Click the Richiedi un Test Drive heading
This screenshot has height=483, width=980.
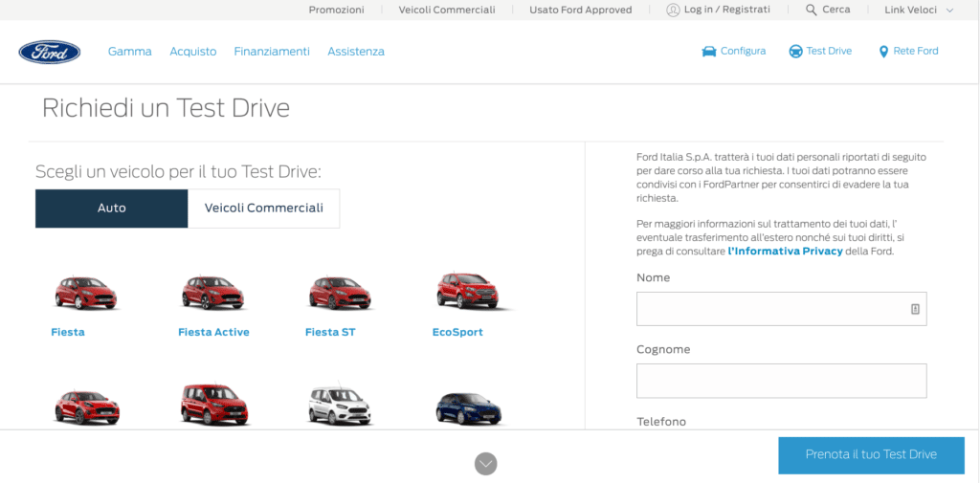[x=167, y=108]
